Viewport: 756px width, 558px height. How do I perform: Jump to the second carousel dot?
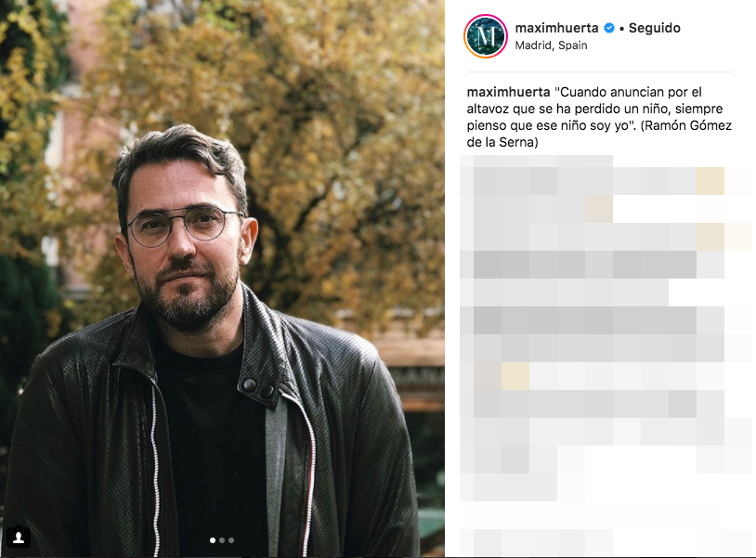pyautogui.click(x=222, y=540)
